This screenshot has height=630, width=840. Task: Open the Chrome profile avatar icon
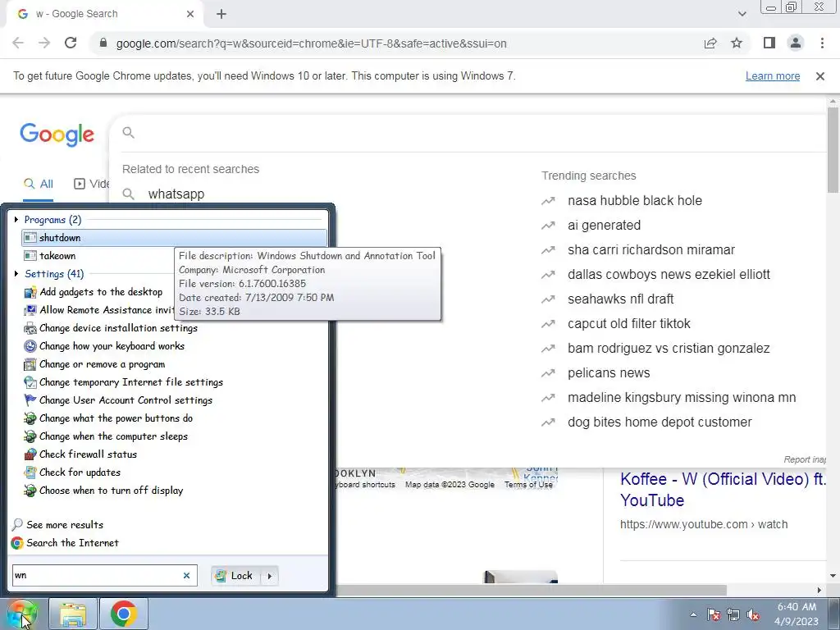[796, 43]
